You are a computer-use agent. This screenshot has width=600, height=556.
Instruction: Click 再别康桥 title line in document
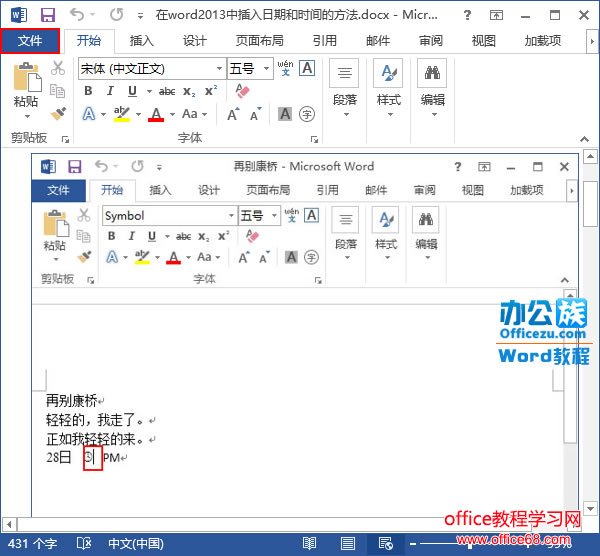click(x=72, y=401)
